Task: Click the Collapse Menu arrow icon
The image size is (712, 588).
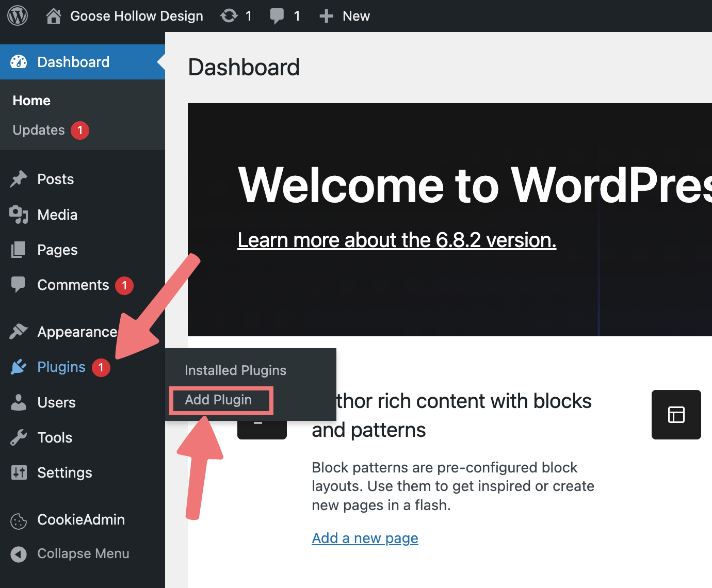Action: coord(19,554)
